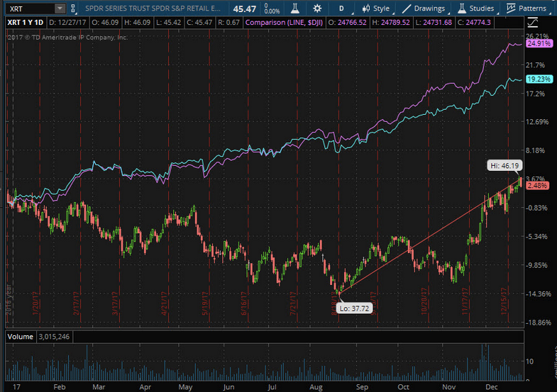This screenshot has height=392, width=557.
Task: Click the purple 24.91% price bubble
Action: (539, 43)
